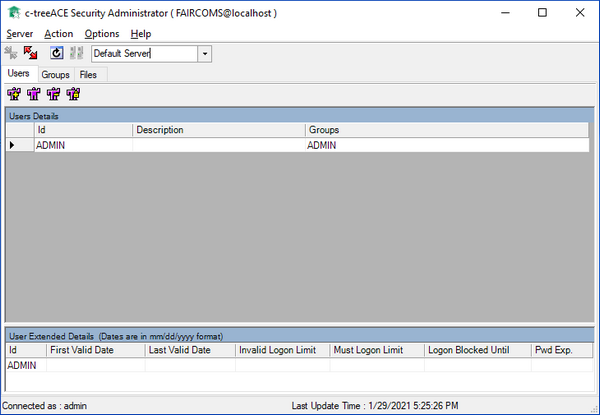
Task: Click the User Extended Details panel title
Action: pyautogui.click(x=116, y=337)
